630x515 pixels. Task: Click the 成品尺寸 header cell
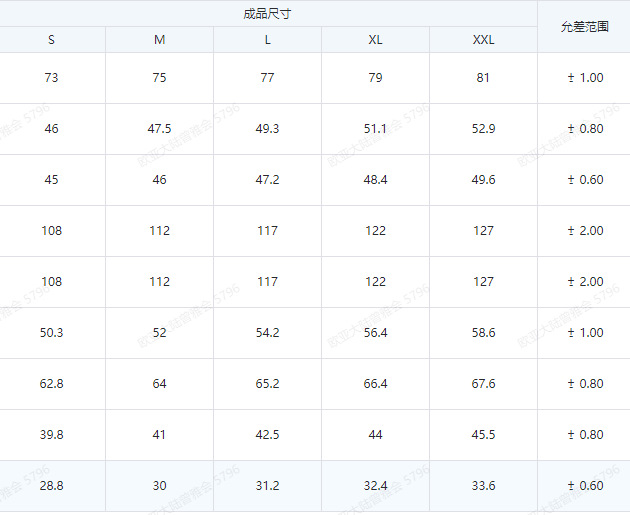click(267, 14)
